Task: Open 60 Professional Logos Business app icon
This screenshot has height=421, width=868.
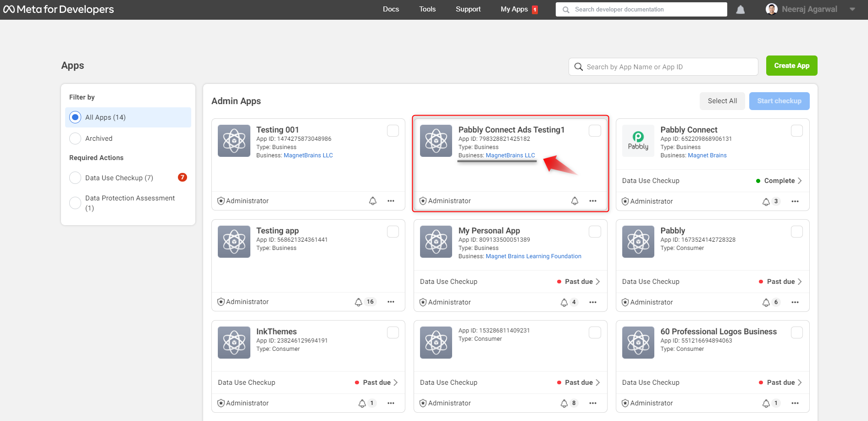Action: click(x=638, y=343)
